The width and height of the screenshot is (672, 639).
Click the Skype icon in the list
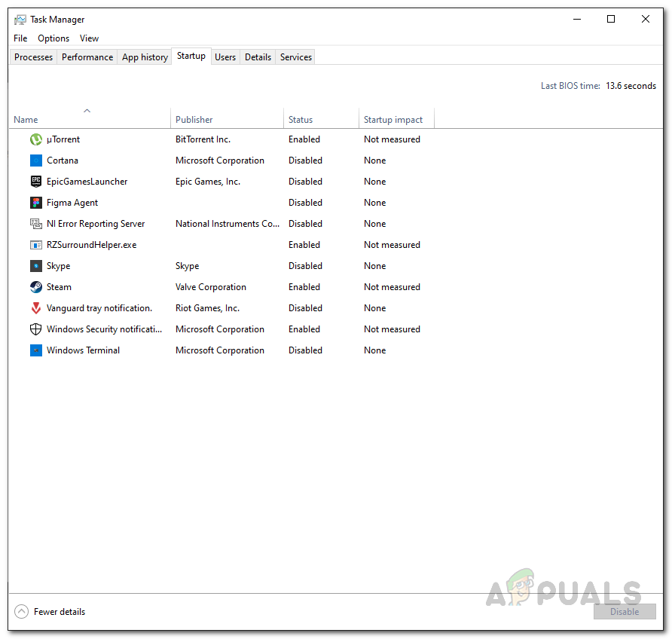(36, 266)
